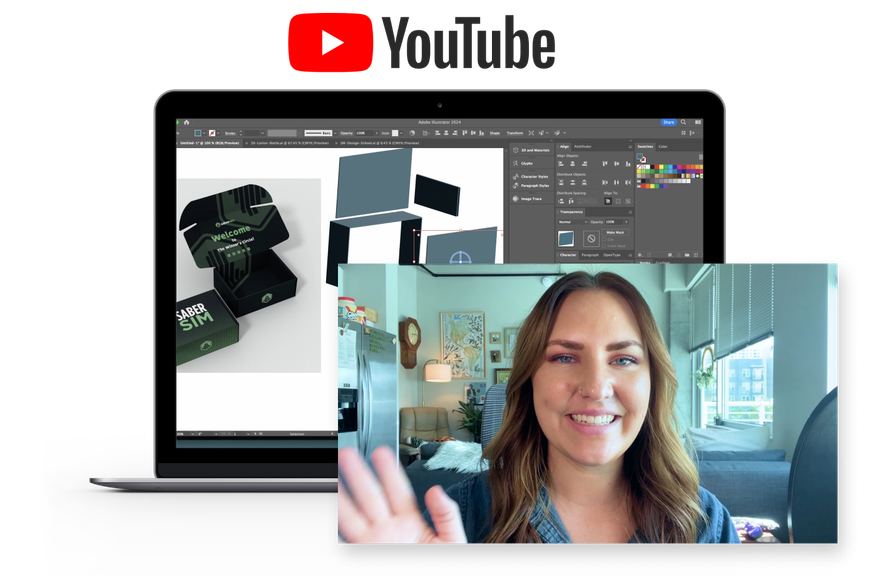
Task: Open the arrange documents workspace icon
Action: tap(698, 122)
